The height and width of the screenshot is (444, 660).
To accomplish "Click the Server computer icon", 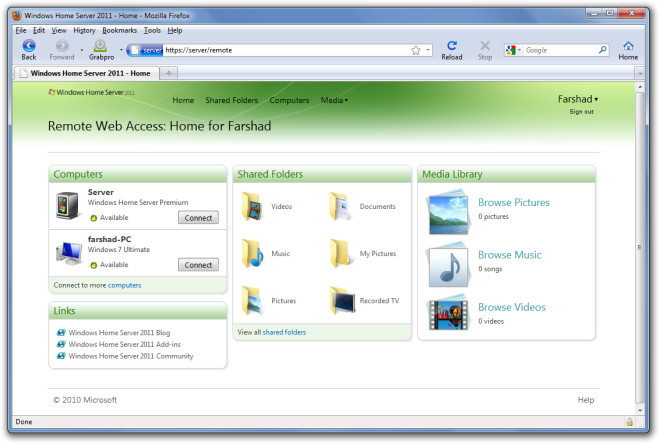I will click(x=67, y=205).
